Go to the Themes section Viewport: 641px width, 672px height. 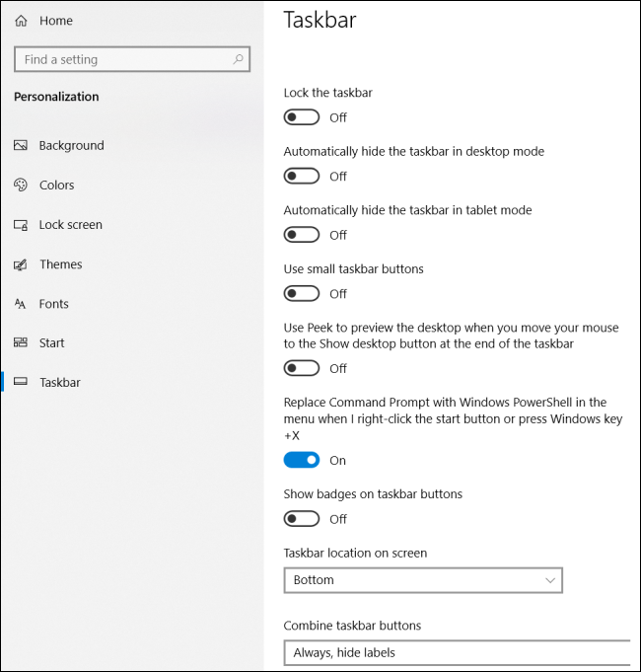pyautogui.click(x=60, y=264)
